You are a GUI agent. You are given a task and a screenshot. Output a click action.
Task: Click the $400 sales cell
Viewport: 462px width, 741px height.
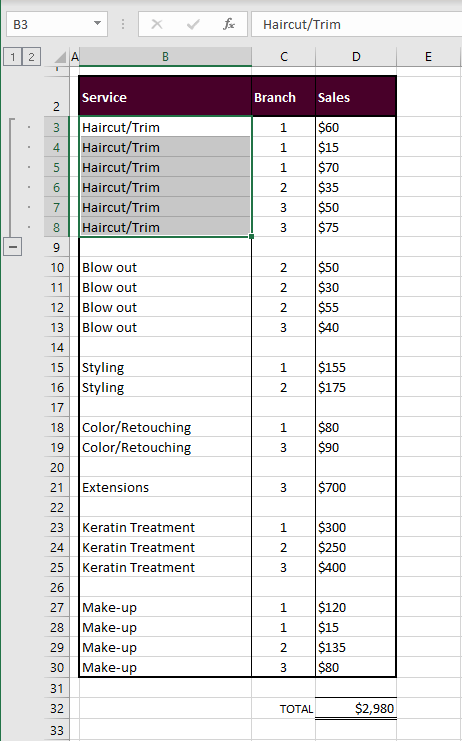[x=356, y=567]
